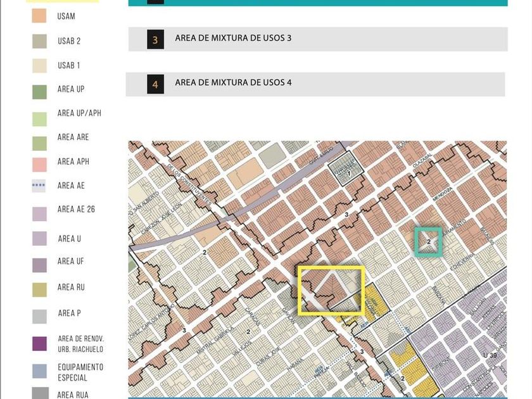
Task: Click the LOPEZ, CARLOS ANTONIO street label
Action: 151,322
